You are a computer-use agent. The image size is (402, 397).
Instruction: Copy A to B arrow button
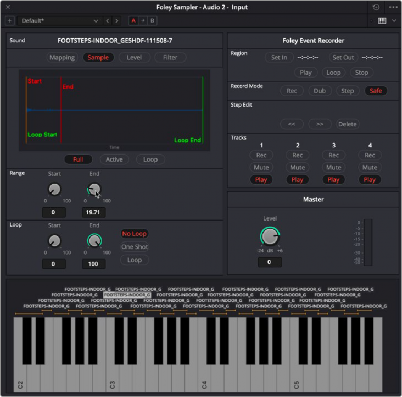[143, 21]
